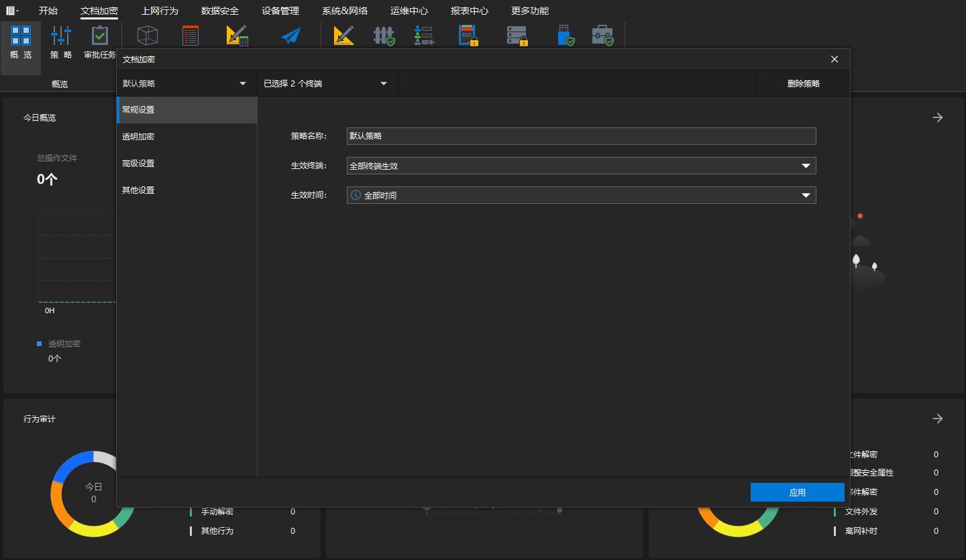Click the clock icon in 生效时间 field

(356, 195)
